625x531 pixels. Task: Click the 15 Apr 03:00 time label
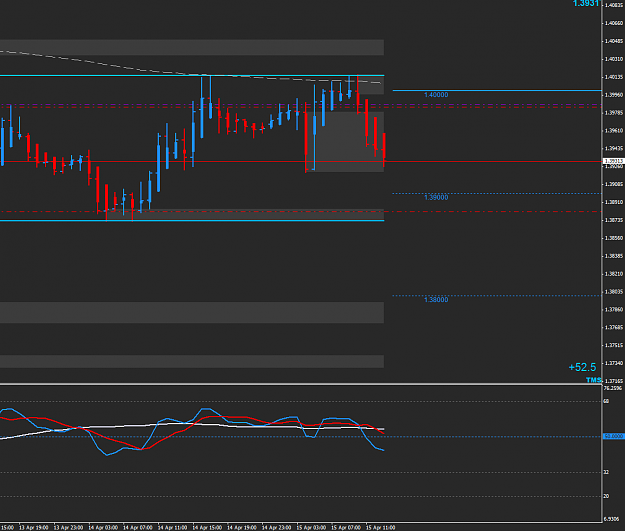[311, 527]
